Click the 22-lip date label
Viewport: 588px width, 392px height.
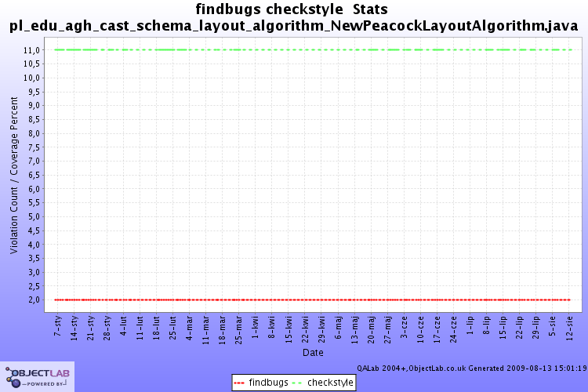point(520,328)
